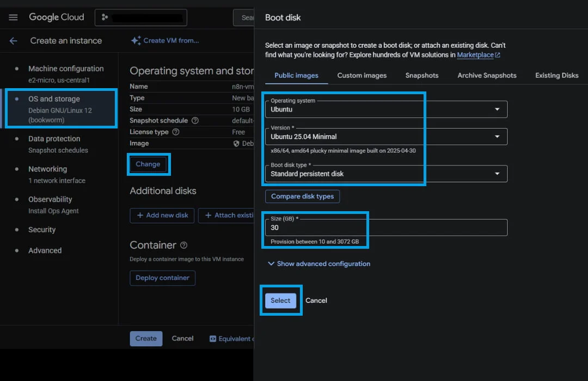The image size is (588, 381).
Task: Click the shield icon next to Image
Action: pyautogui.click(x=236, y=144)
